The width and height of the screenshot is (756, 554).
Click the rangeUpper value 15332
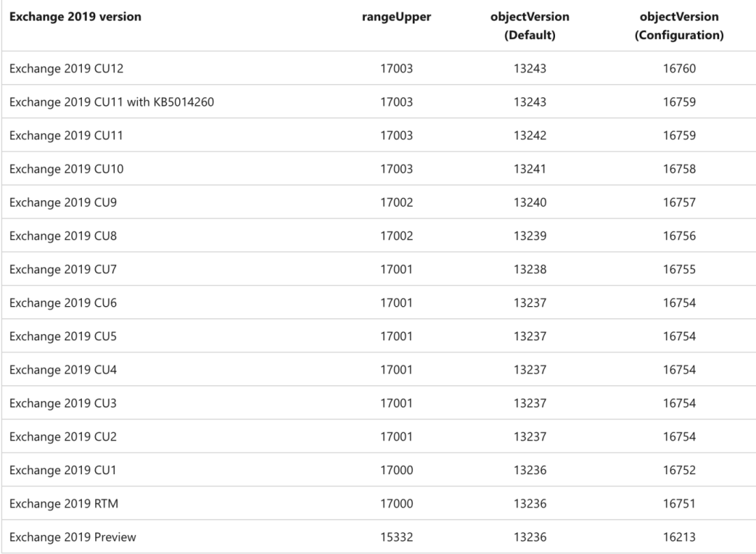tap(396, 537)
